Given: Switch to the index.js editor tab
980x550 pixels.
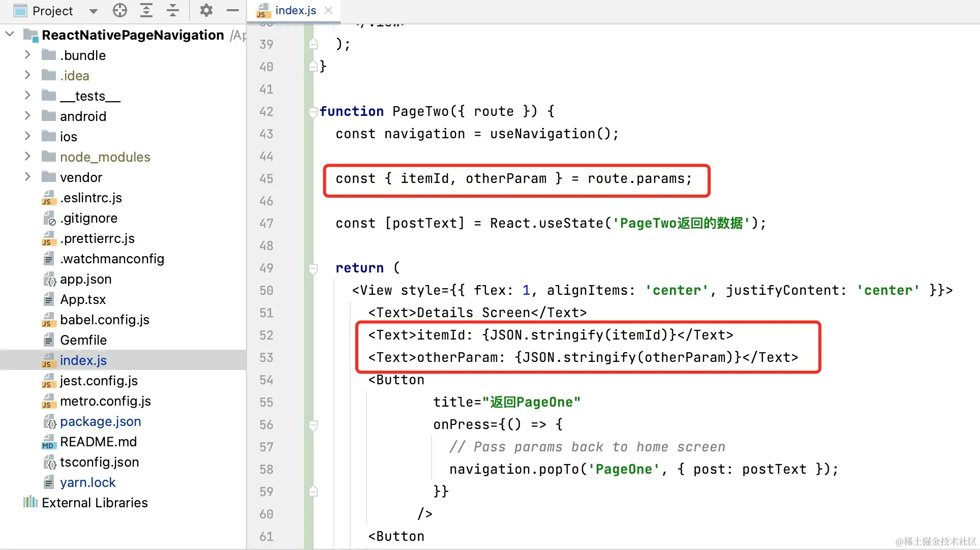Looking at the screenshot, I should 295,10.
